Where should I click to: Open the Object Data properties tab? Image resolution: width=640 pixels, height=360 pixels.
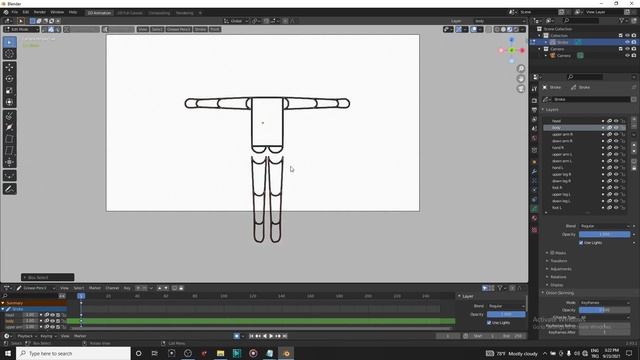pos(534,209)
